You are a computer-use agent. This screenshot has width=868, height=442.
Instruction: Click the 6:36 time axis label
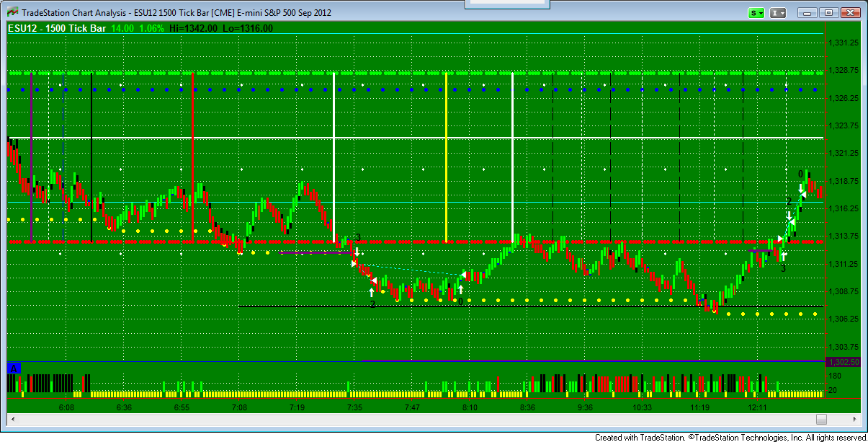[124, 407]
